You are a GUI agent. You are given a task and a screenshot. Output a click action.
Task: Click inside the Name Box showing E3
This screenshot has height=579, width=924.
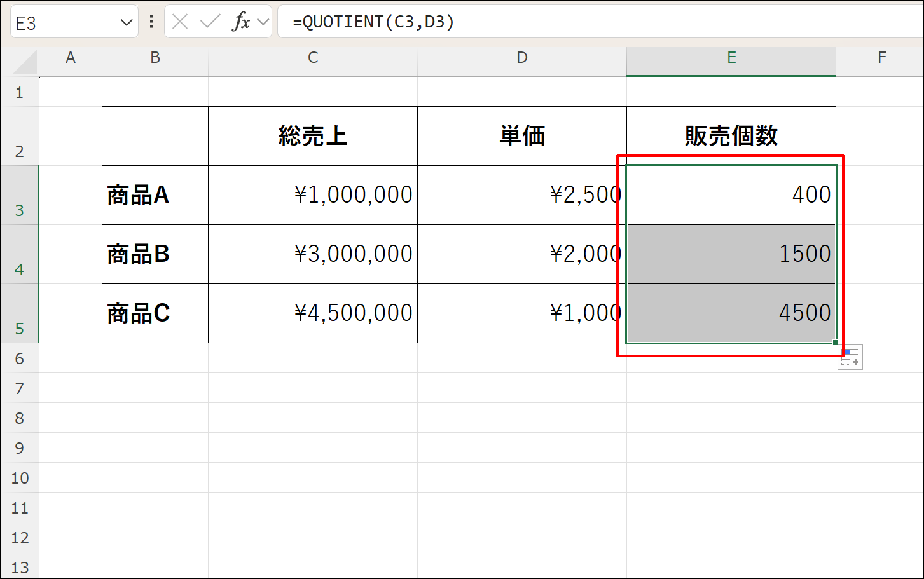[x=64, y=21]
